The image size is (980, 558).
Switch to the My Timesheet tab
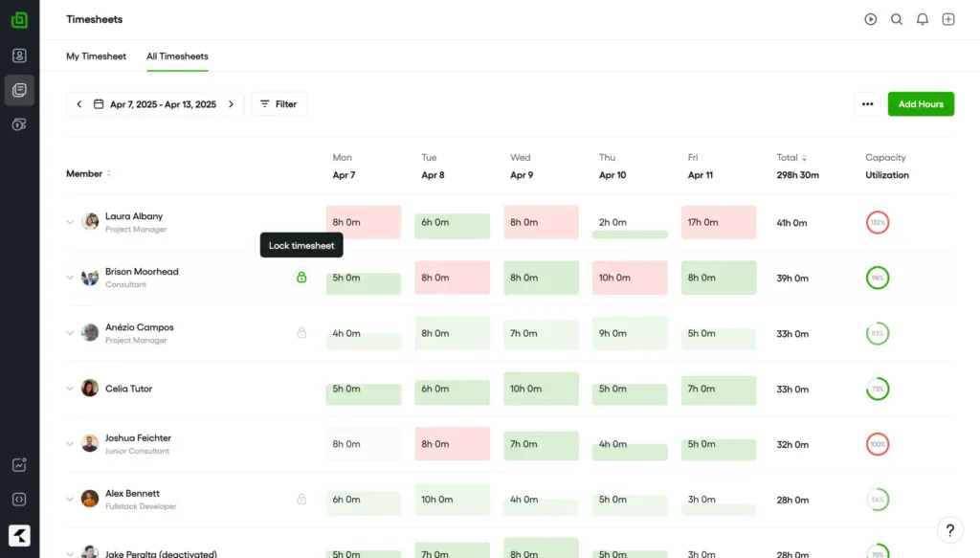pyautogui.click(x=96, y=56)
